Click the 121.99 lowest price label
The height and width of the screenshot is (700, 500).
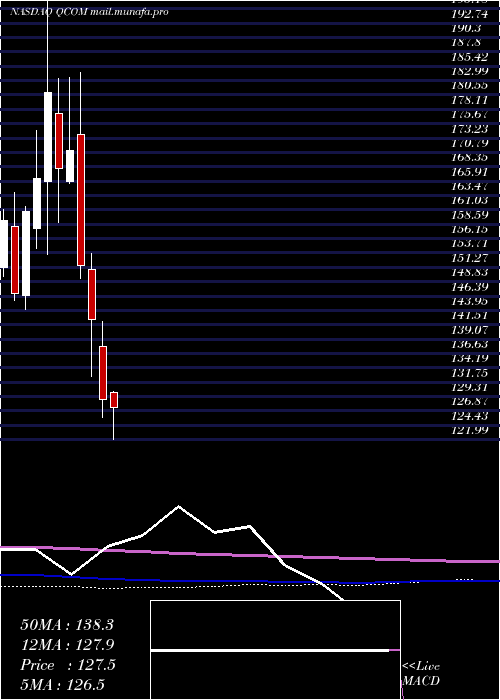470,430
